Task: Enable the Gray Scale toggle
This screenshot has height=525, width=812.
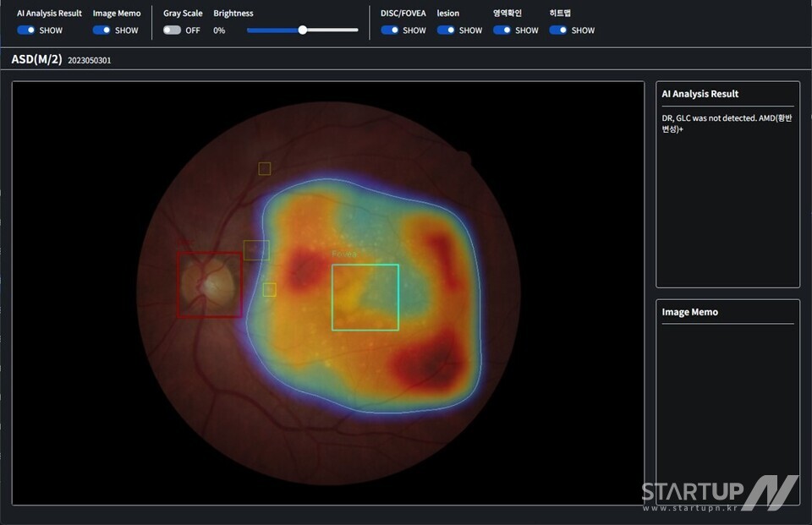Action: point(172,30)
